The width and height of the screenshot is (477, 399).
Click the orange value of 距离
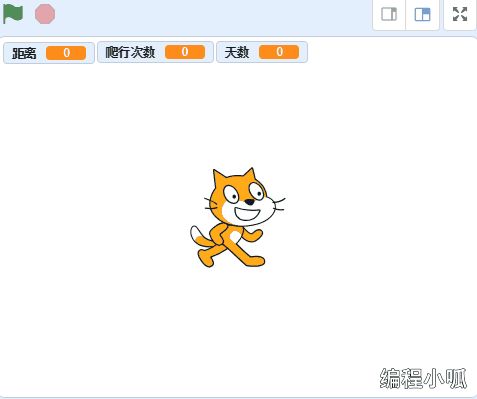(x=66, y=53)
